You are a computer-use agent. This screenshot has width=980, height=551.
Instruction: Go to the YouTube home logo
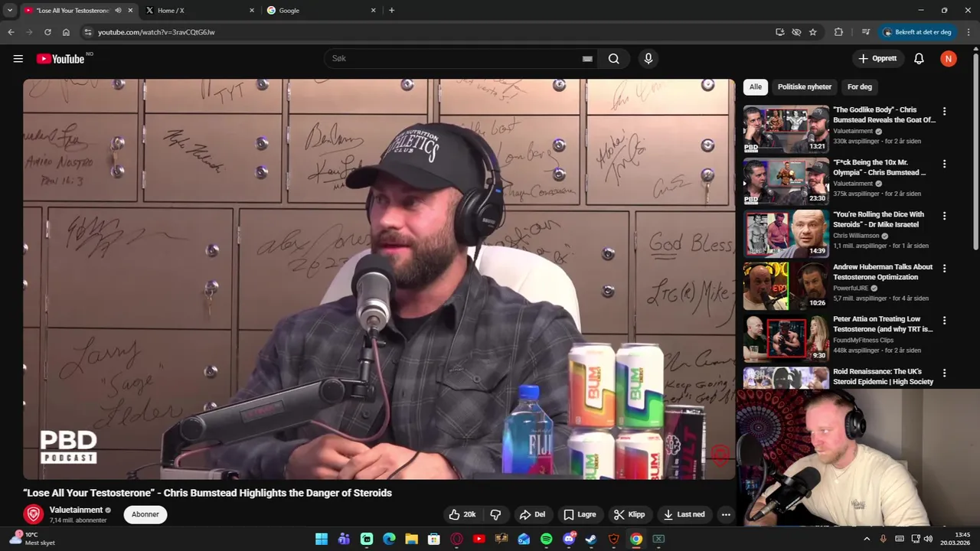[x=60, y=59]
